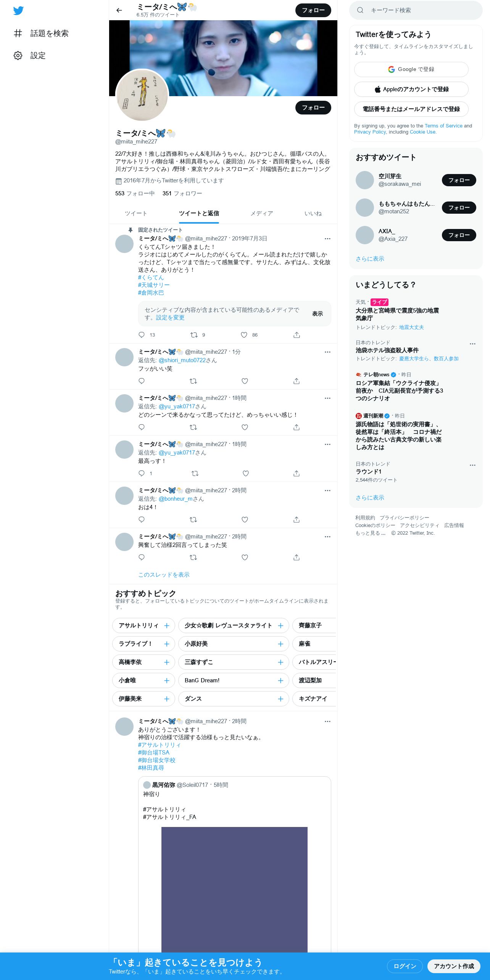The width and height of the screenshot is (490, 980).
Task: Open settings from the gear icon
Action: tap(18, 55)
